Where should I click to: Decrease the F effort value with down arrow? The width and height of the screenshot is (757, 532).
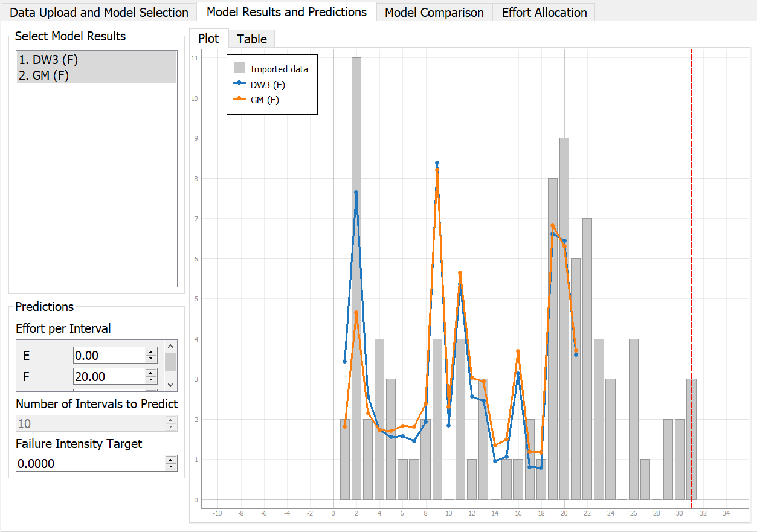[x=151, y=380]
